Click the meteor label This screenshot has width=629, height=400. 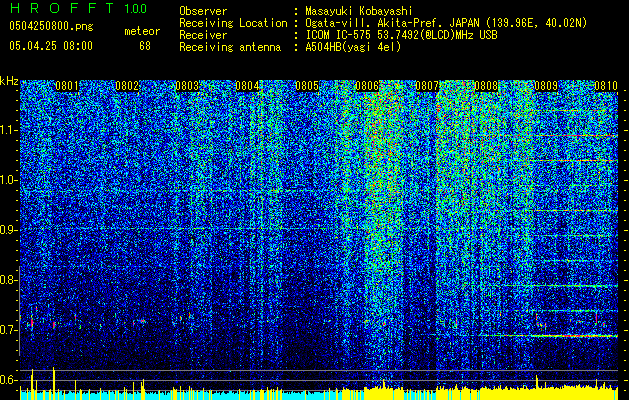tap(142, 31)
